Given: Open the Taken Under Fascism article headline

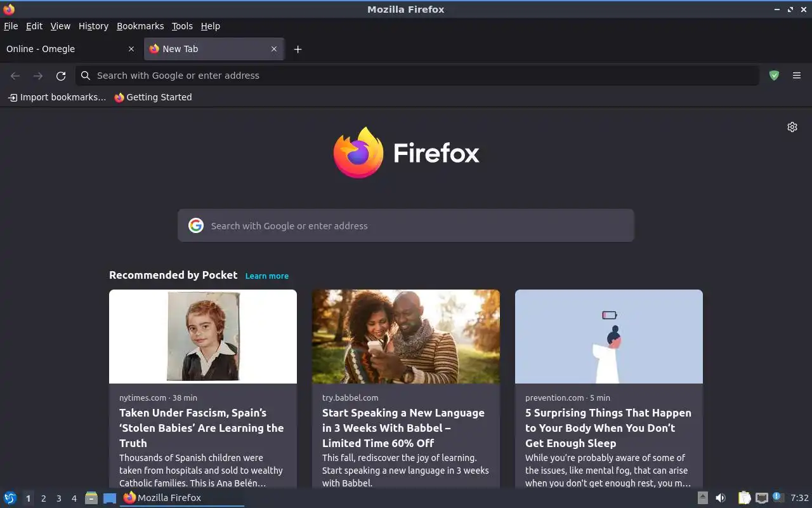Looking at the screenshot, I should [x=202, y=428].
